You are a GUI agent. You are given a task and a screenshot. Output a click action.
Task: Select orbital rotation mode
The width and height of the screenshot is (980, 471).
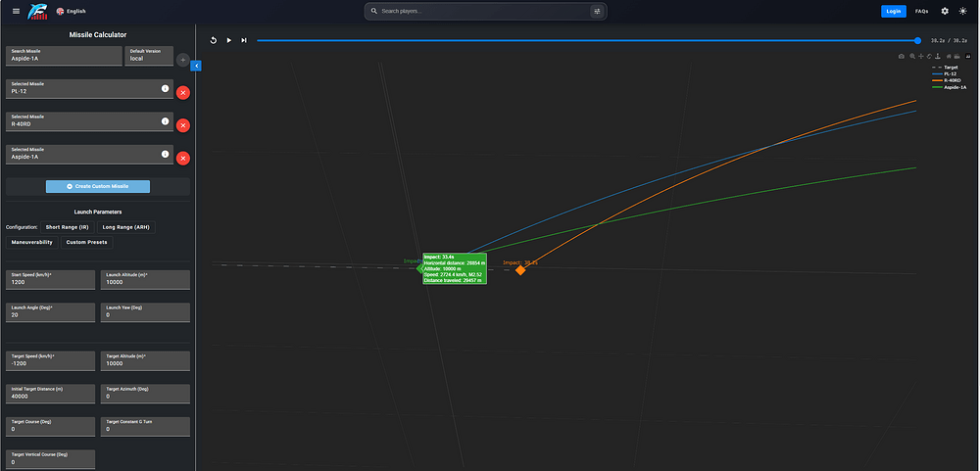929,56
